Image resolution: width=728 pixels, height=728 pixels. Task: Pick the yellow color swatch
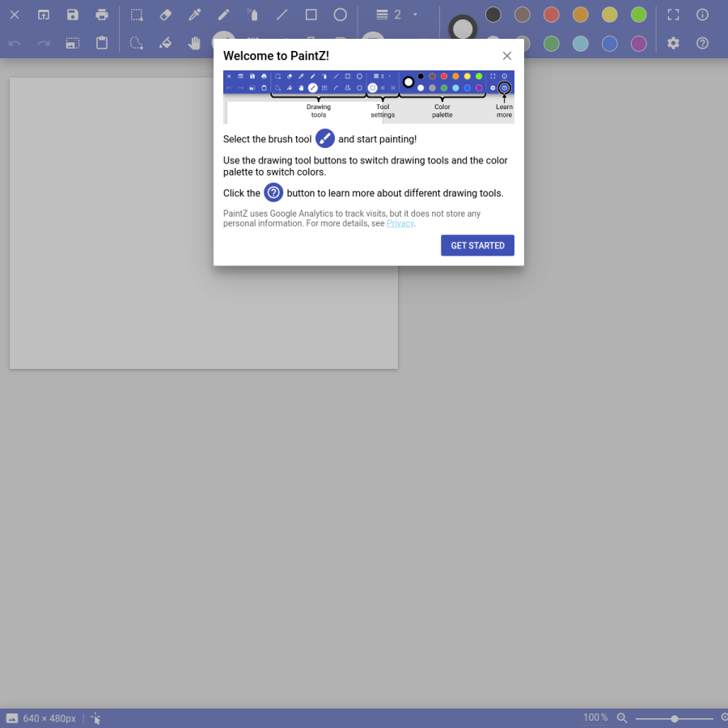click(x=610, y=15)
